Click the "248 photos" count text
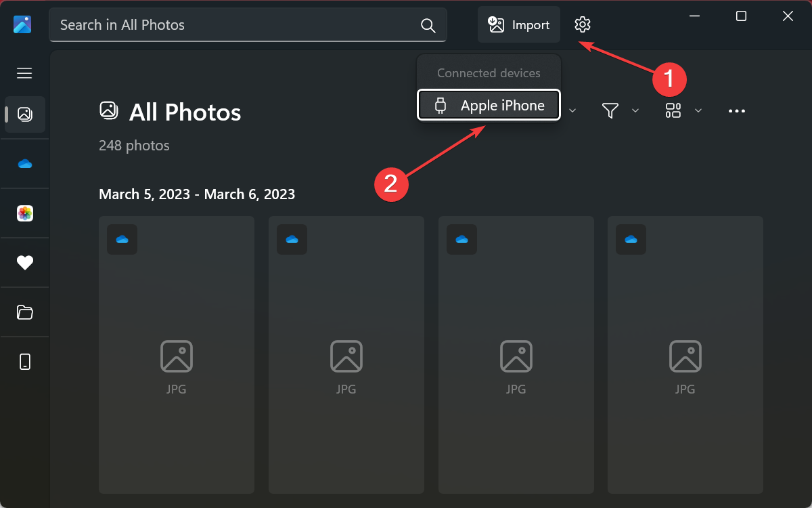Viewport: 812px width, 508px height. tap(134, 146)
